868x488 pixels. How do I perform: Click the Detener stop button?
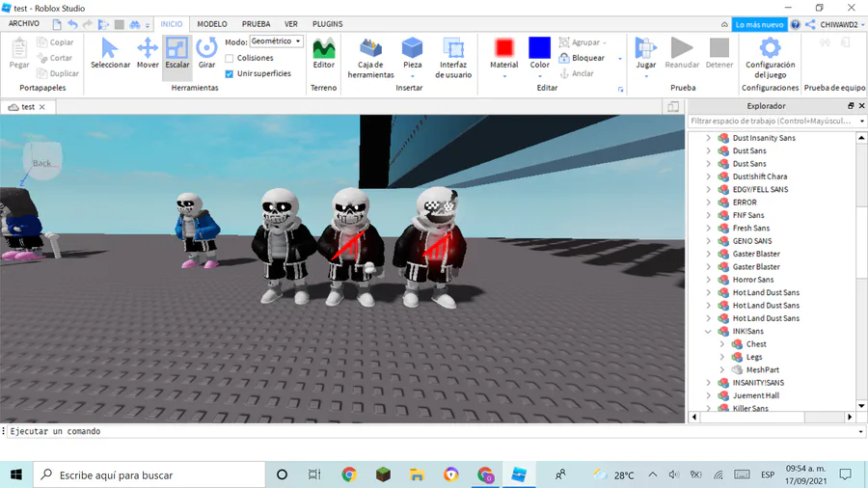pos(719,53)
